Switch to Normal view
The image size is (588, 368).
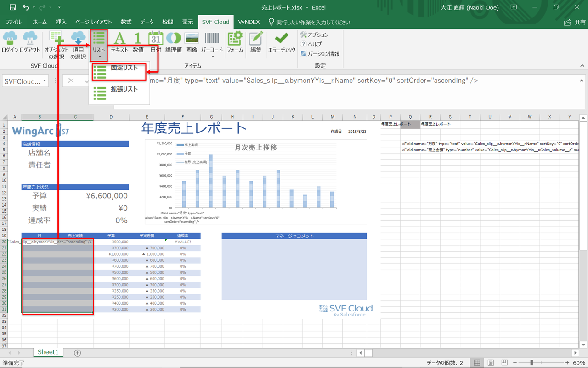(478, 363)
